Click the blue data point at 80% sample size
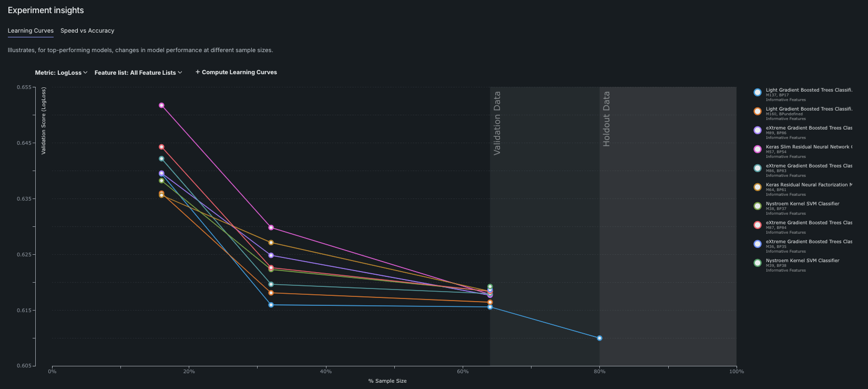This screenshot has width=868, height=389. [599, 338]
